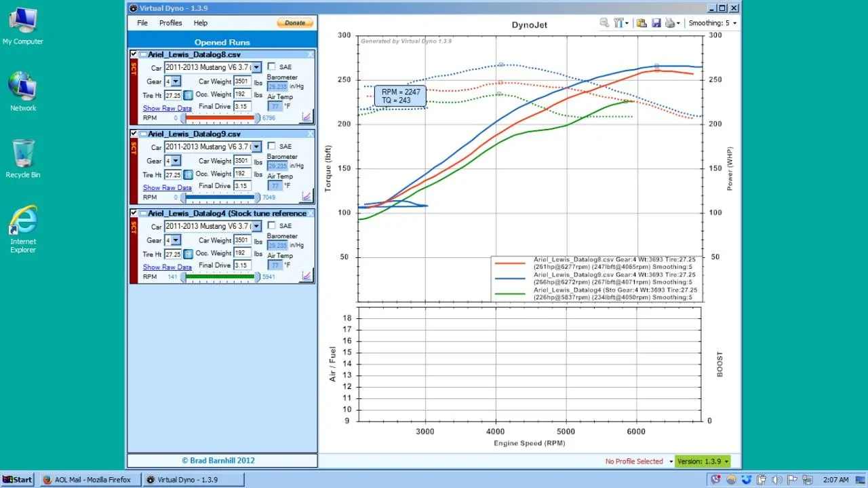Save graph using floppy disk icon
Viewport: 868px width, 488px height.
[656, 23]
